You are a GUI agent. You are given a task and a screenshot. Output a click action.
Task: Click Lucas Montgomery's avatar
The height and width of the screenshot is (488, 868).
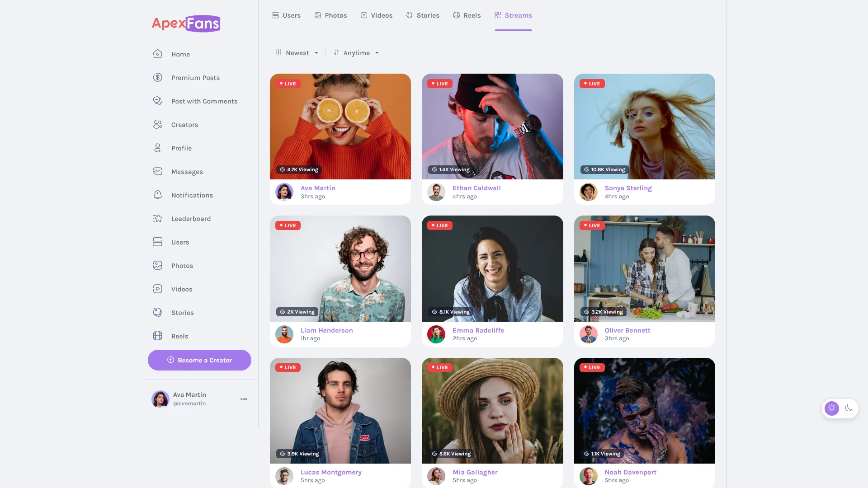pyautogui.click(x=284, y=476)
